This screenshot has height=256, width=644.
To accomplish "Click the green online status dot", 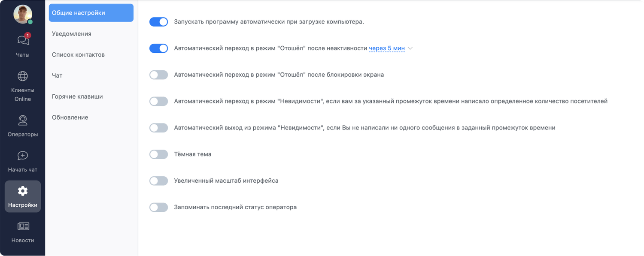I will (30, 22).
